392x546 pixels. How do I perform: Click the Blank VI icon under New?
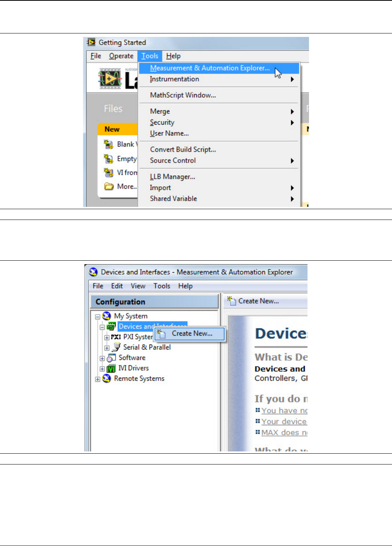pos(108,144)
